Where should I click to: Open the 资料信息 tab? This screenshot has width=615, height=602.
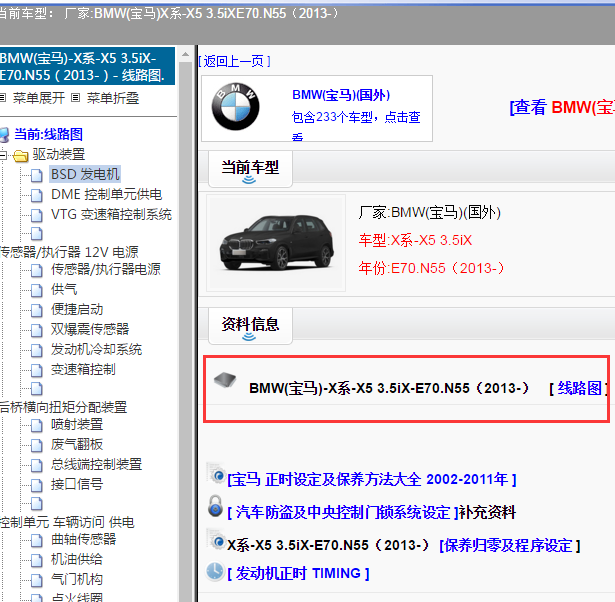point(250,326)
